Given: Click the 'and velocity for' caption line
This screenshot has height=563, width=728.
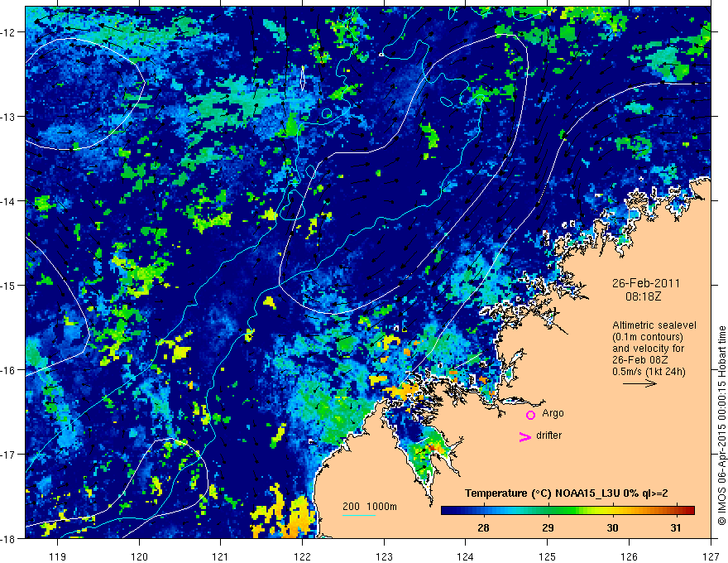Looking at the screenshot, I should click(x=648, y=349).
